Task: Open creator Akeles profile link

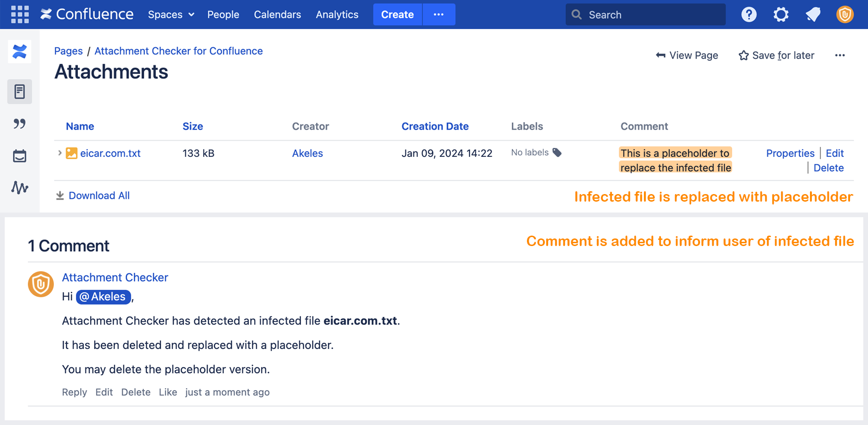Action: coord(308,153)
